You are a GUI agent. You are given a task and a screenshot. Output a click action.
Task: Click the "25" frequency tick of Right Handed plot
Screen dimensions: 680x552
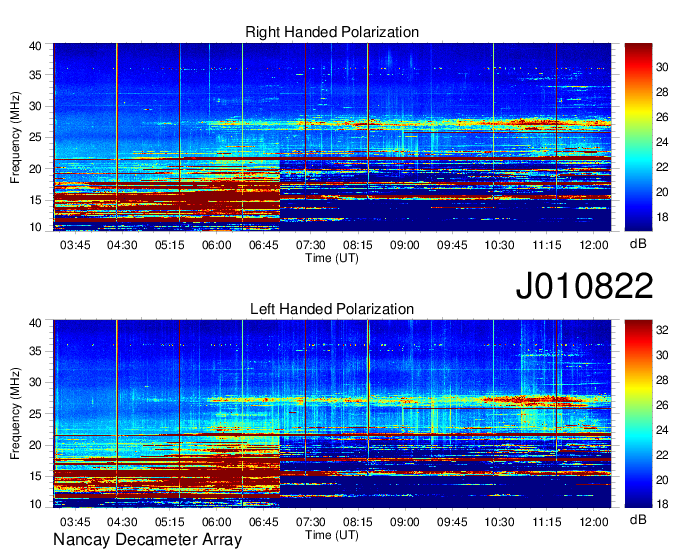point(35,137)
